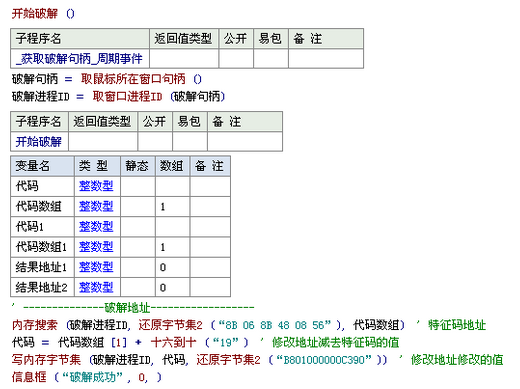Click variable name cell 代码
The width and height of the screenshot is (520, 389).
pos(42,186)
